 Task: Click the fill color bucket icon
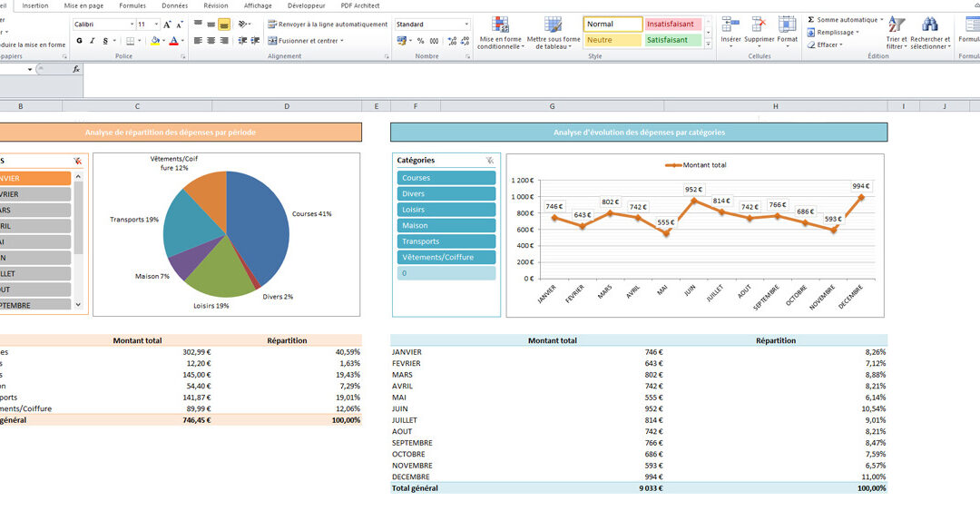coord(155,41)
